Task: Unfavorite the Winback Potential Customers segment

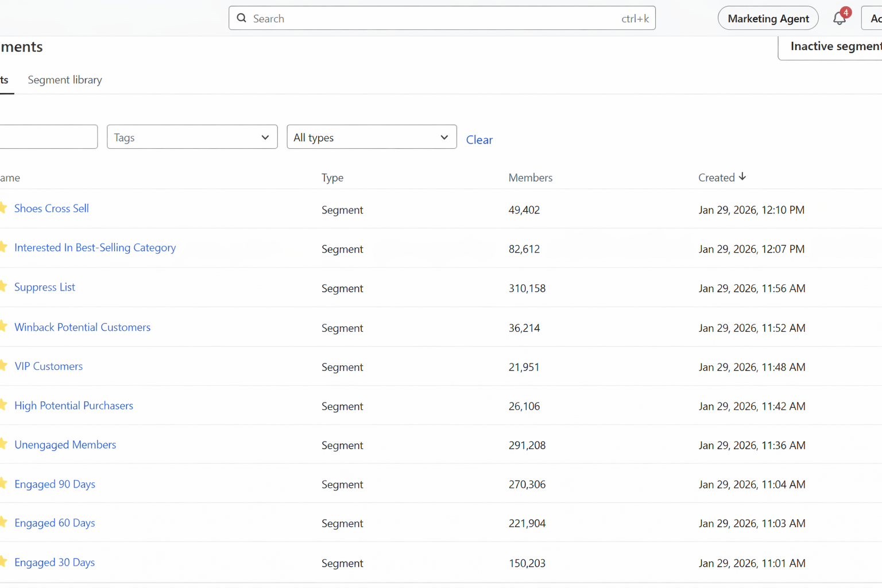Action: (3, 327)
